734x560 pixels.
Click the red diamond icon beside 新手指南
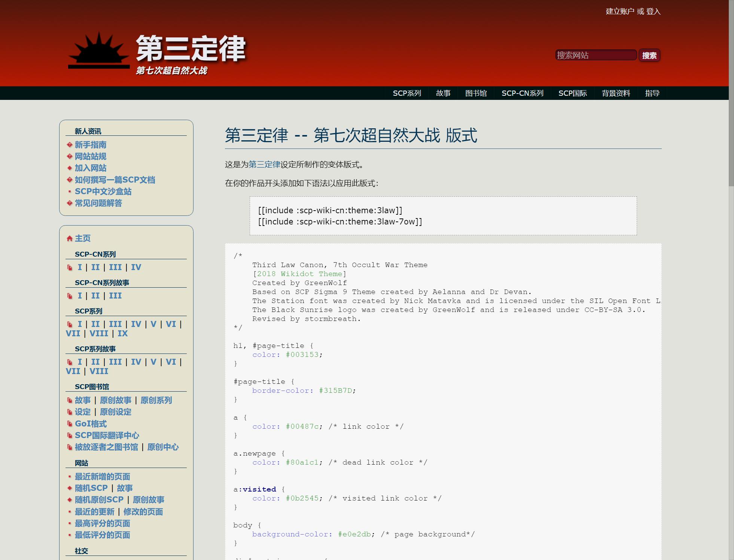(70, 145)
